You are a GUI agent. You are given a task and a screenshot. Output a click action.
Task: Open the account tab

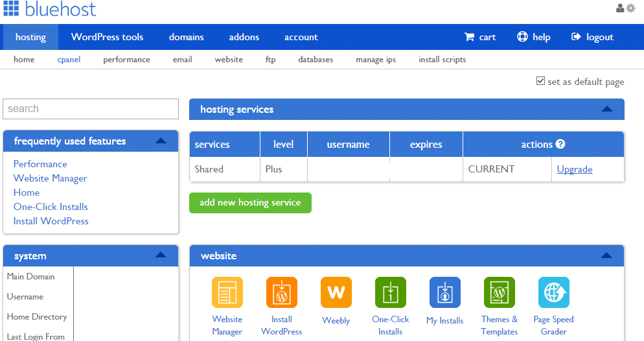301,37
